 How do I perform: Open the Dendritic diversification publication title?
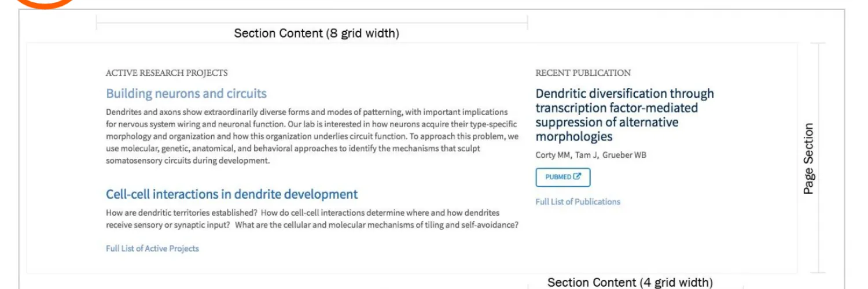(624, 115)
